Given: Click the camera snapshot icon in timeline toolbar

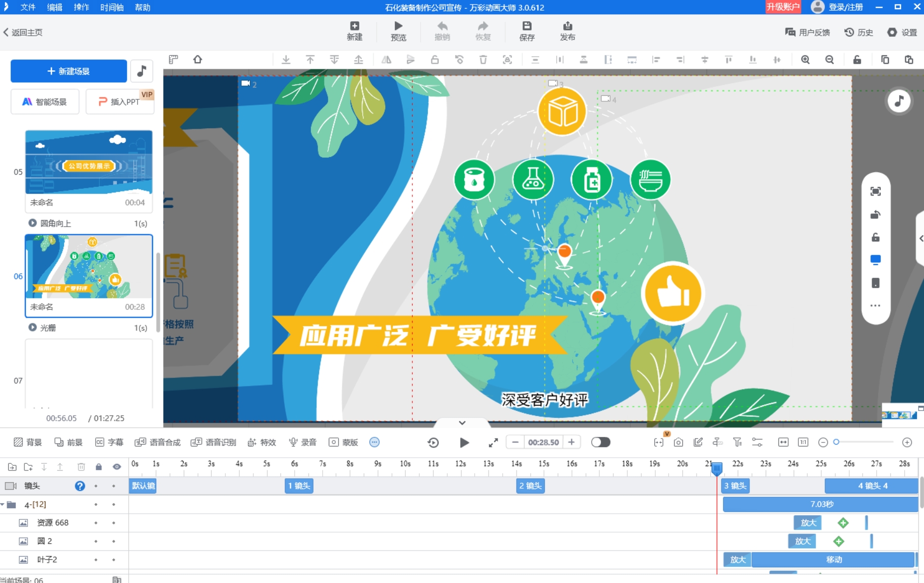Looking at the screenshot, I should pos(678,442).
